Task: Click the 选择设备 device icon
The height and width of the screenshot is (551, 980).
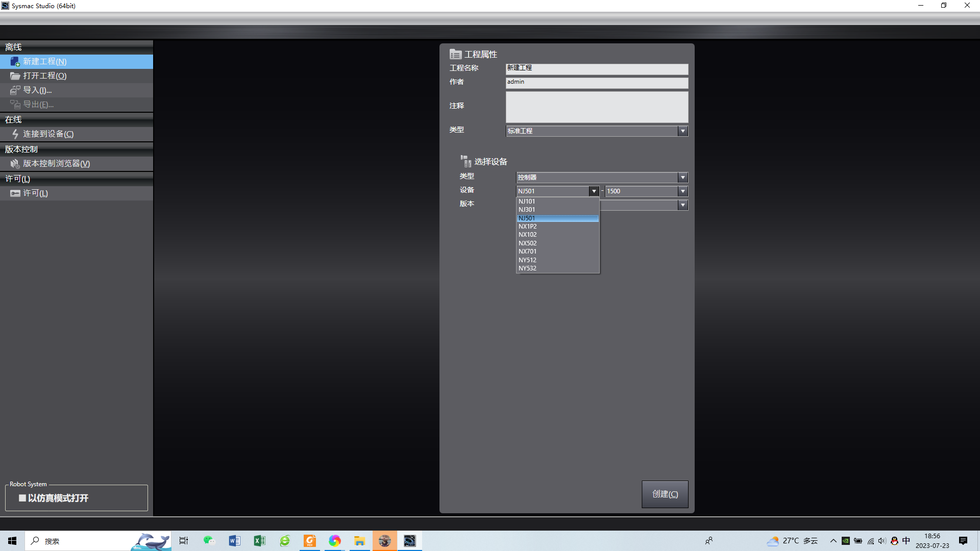Action: (x=465, y=161)
